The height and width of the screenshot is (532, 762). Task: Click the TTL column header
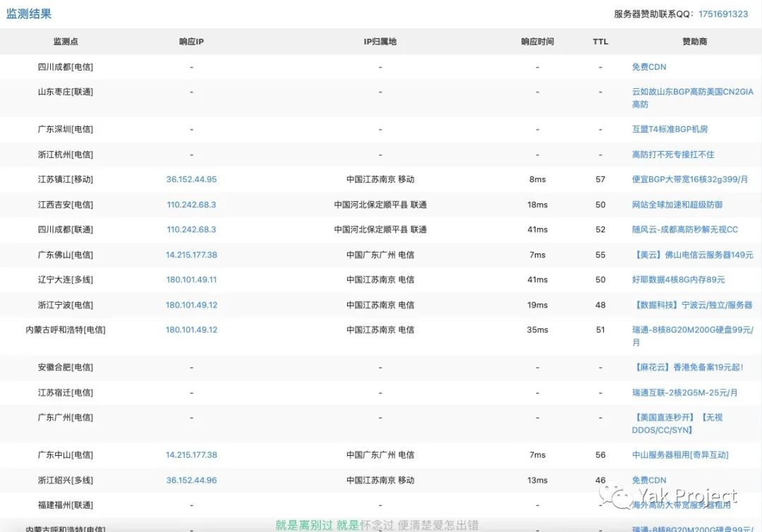[600, 42]
